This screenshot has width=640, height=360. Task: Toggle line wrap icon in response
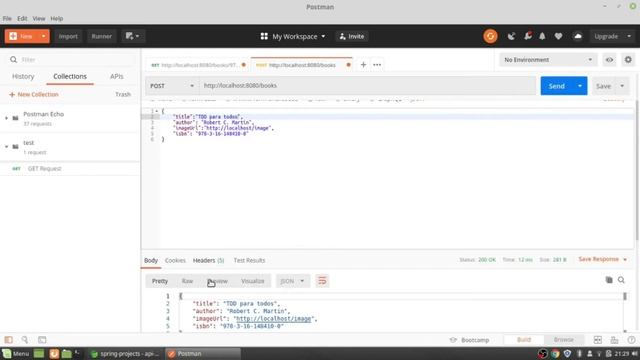point(322,281)
